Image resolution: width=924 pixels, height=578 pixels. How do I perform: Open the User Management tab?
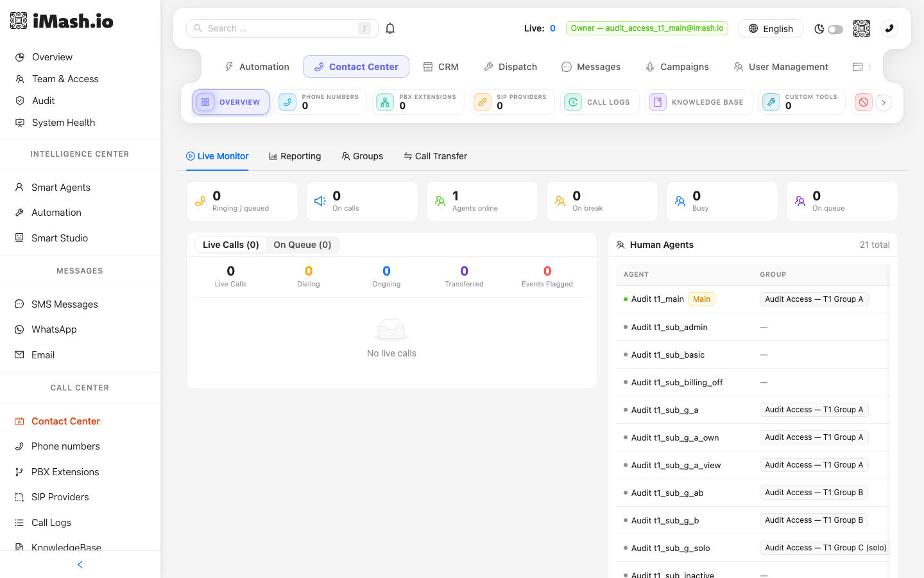coord(781,67)
